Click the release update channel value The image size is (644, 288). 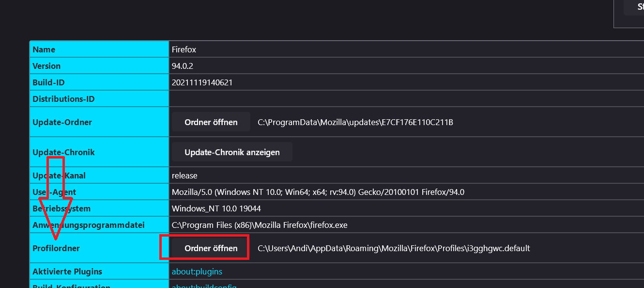pyautogui.click(x=184, y=176)
